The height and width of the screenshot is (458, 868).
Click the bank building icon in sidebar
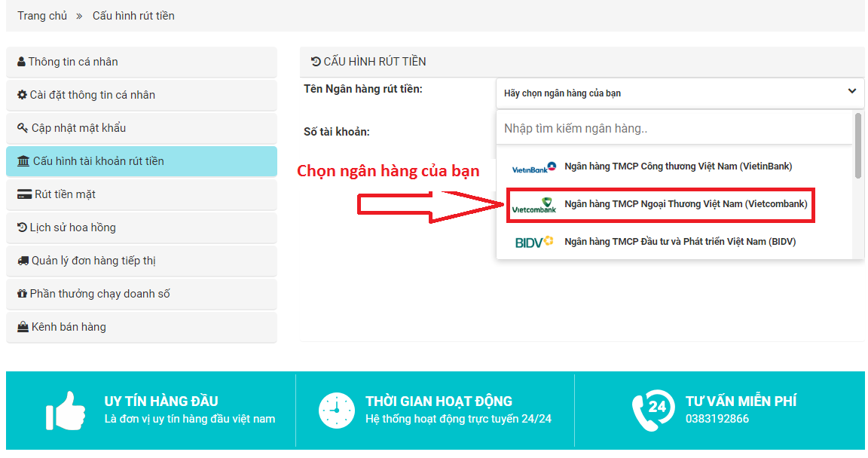(24, 161)
